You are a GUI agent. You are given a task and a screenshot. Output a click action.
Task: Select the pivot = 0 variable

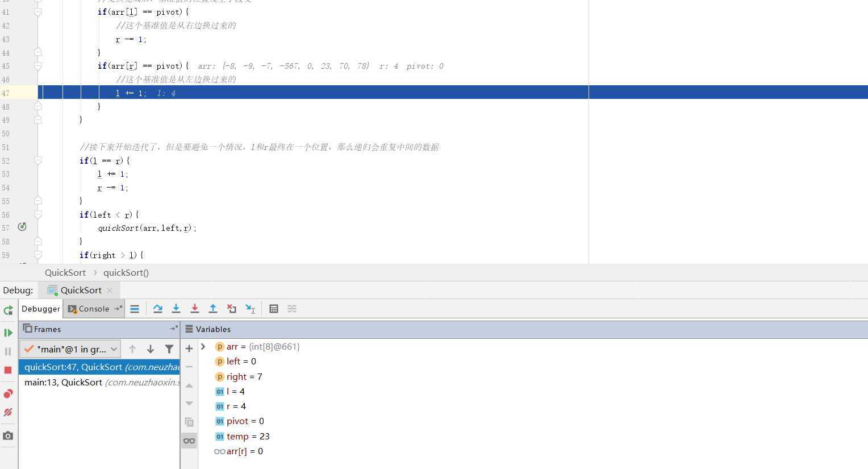240,421
